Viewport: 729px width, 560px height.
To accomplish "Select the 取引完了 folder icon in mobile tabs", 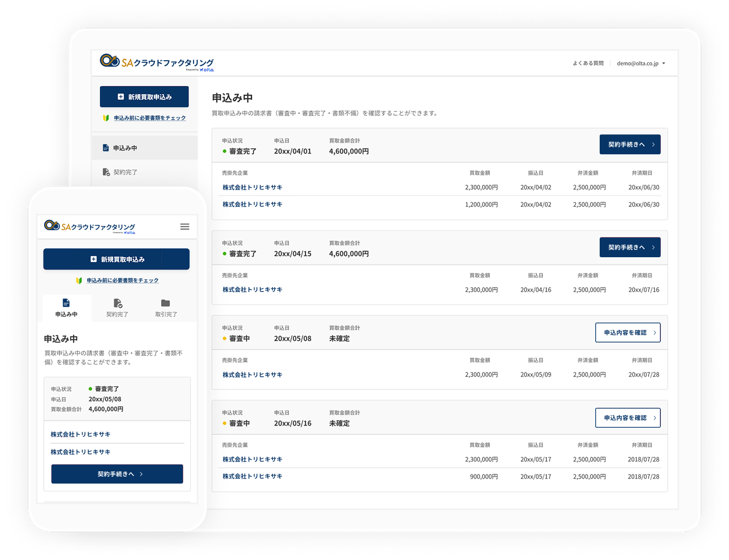I will [x=166, y=303].
